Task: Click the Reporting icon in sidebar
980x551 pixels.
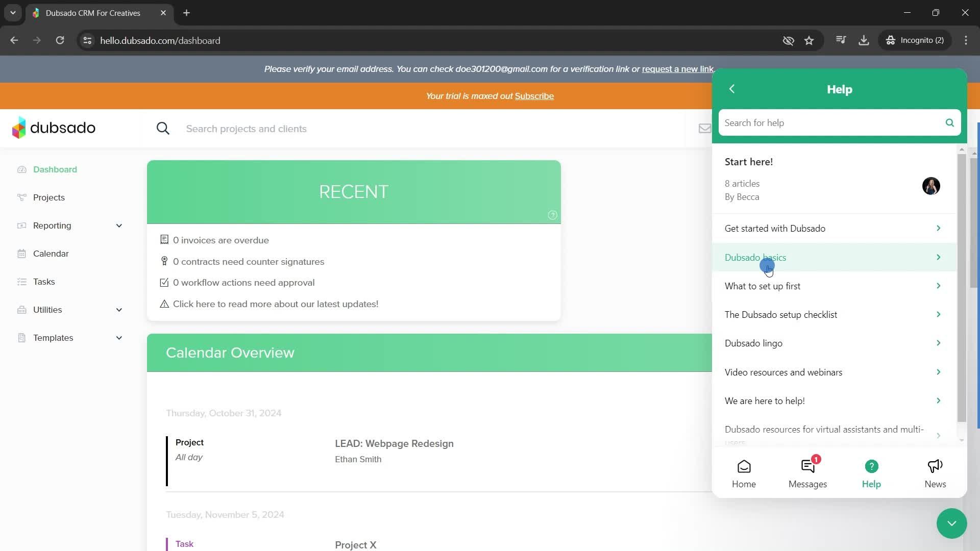Action: coord(21,226)
